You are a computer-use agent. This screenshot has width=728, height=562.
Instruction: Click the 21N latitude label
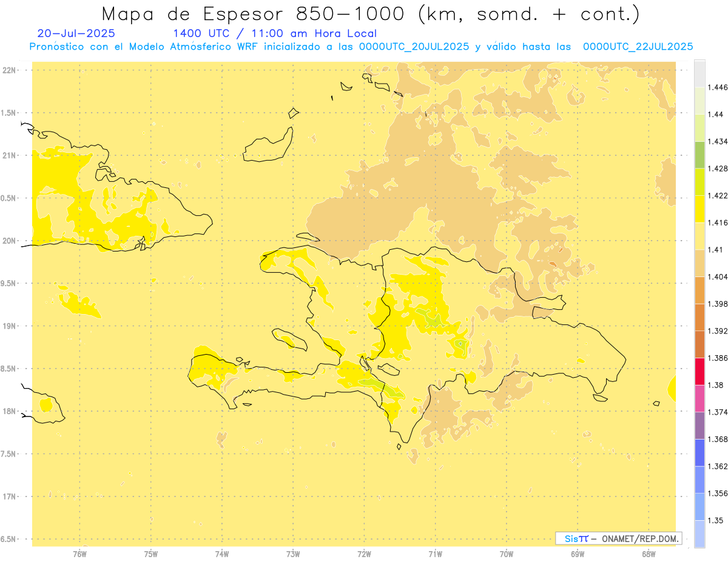pos(8,156)
